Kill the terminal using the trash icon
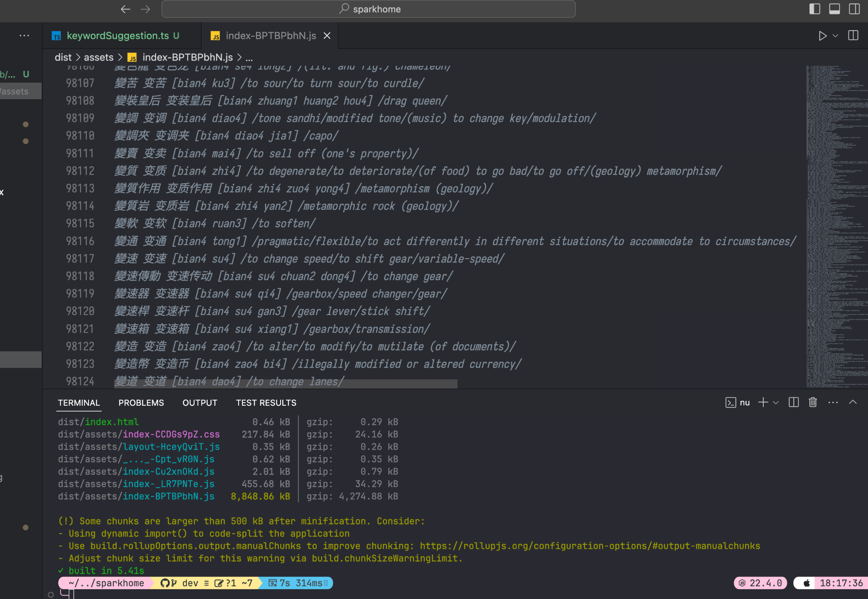 [x=812, y=402]
